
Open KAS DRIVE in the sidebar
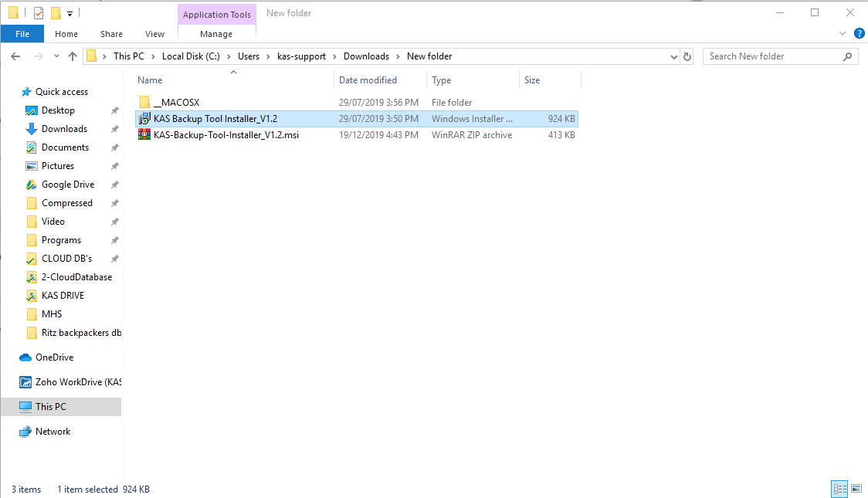coord(63,296)
